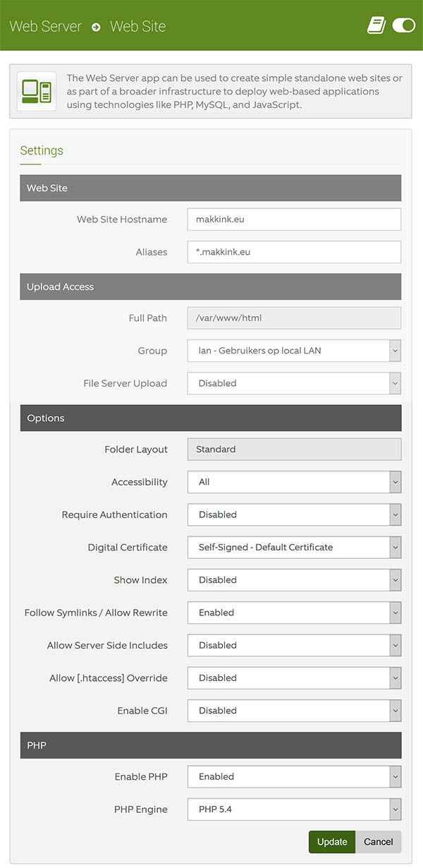The width and height of the screenshot is (423, 868).
Task: Edit the Aliases field
Action: pyautogui.click(x=294, y=252)
